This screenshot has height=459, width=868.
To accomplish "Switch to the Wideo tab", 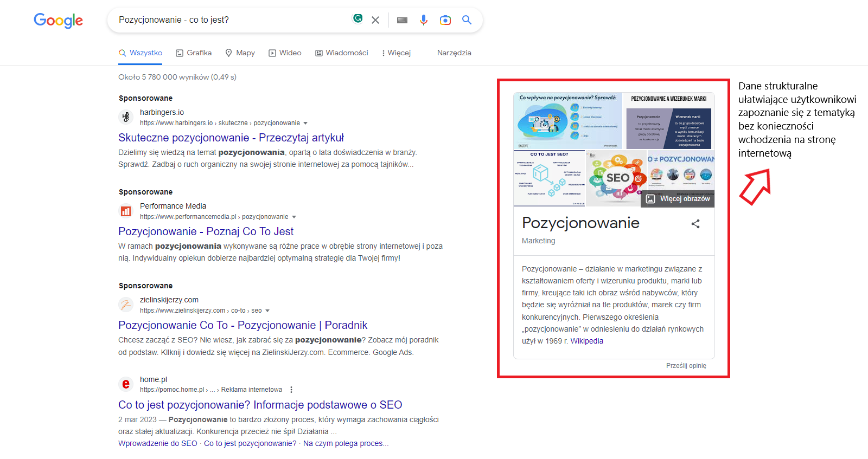I will [x=285, y=53].
